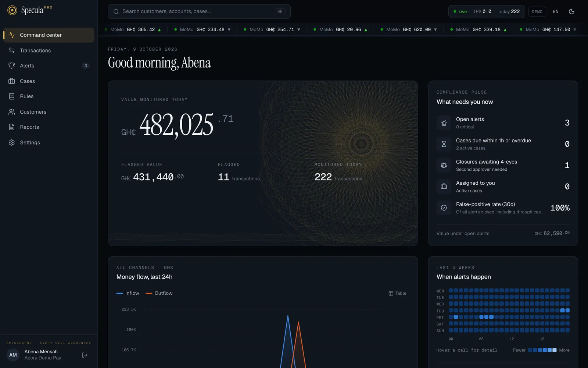Toggle the Outflow legend series

[x=159, y=293]
